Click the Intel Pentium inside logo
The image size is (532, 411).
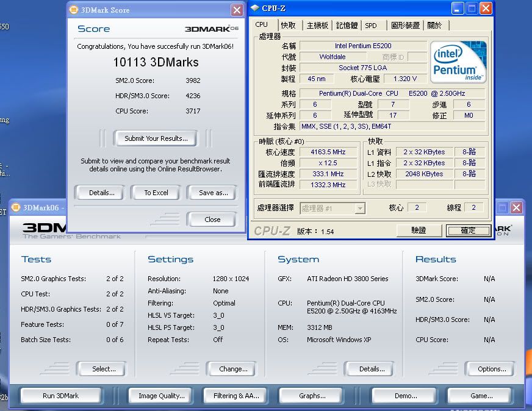pyautogui.click(x=459, y=62)
